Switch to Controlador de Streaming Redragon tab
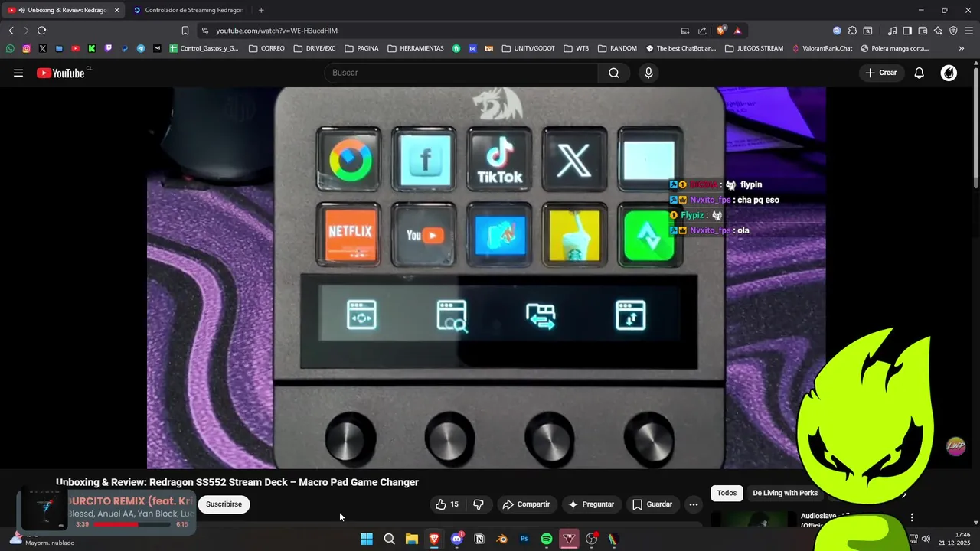This screenshot has width=980, height=551. pyautogui.click(x=188, y=10)
